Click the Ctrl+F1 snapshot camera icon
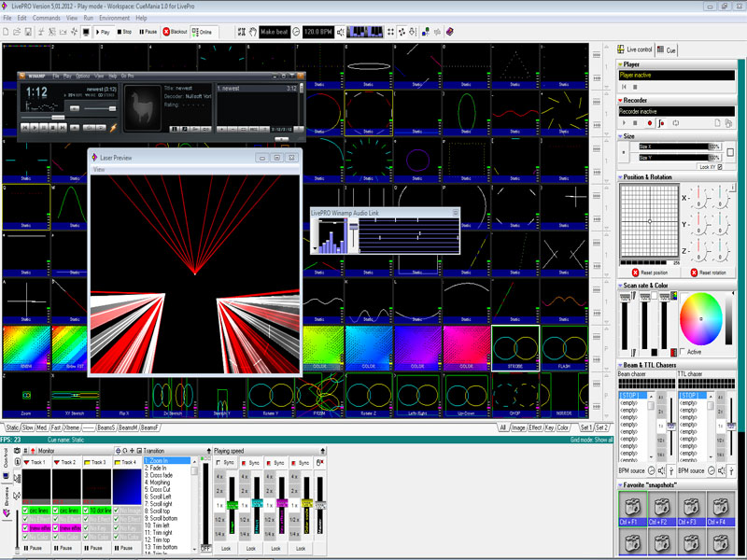This screenshot has width=747, height=560. [x=632, y=507]
